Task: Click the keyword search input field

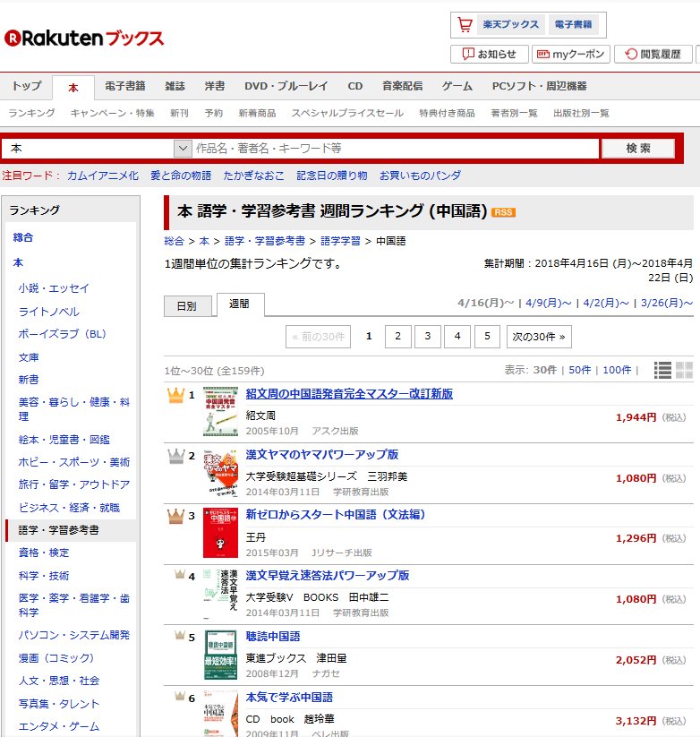Action: [x=396, y=149]
